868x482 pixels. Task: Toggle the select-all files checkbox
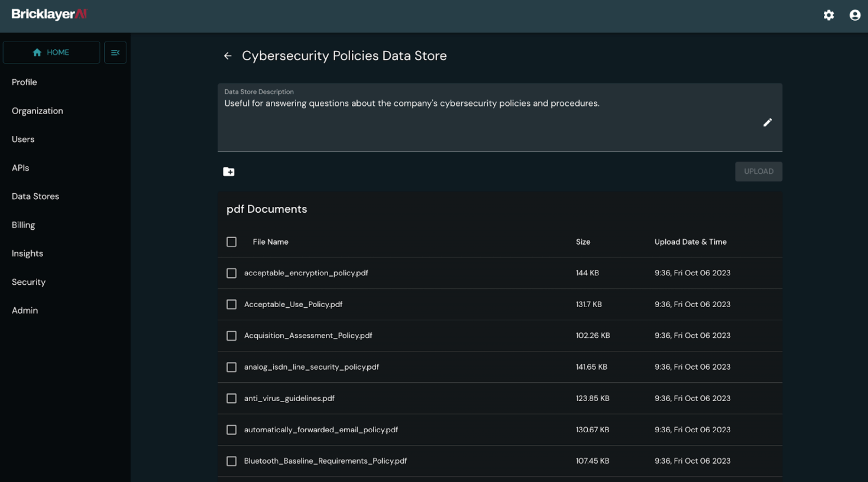click(231, 242)
